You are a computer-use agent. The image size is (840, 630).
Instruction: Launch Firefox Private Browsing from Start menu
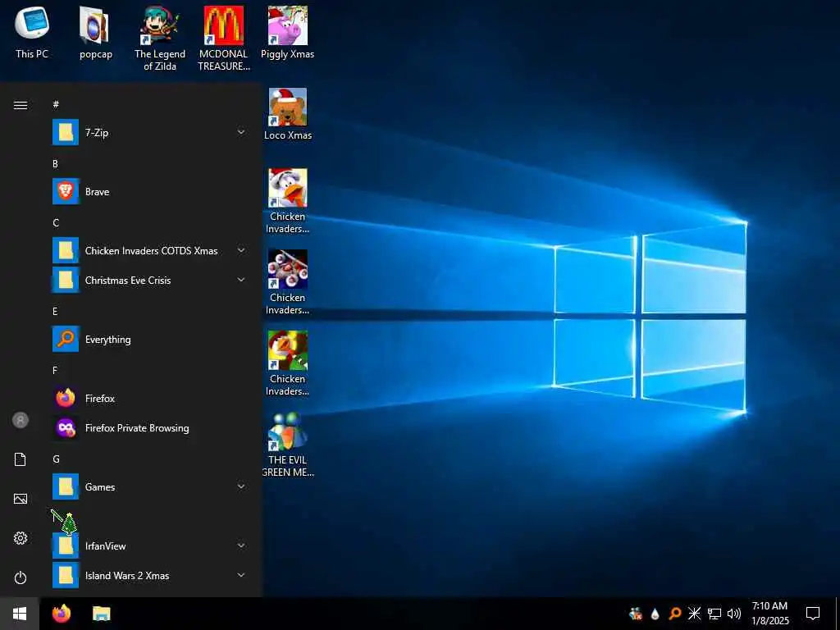[149, 427]
